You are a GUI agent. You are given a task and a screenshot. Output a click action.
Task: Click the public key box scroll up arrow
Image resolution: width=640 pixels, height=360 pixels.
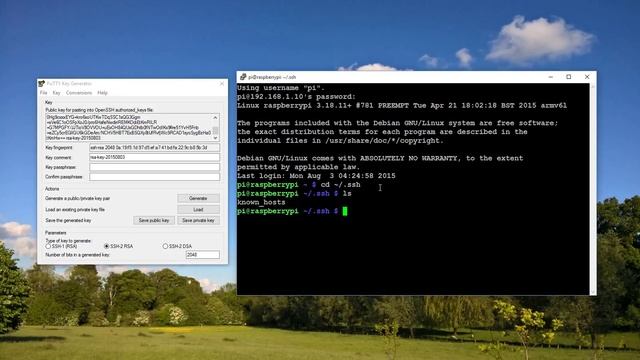tap(216, 118)
